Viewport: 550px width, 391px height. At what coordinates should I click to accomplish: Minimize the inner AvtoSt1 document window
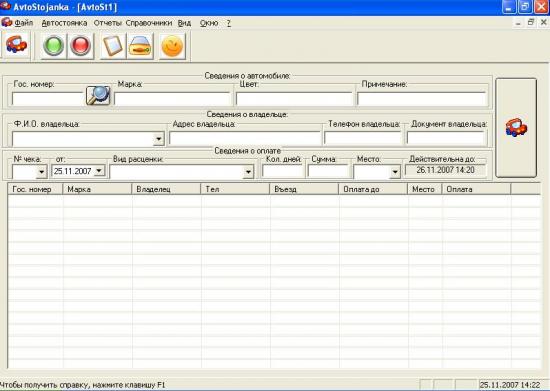click(x=518, y=23)
